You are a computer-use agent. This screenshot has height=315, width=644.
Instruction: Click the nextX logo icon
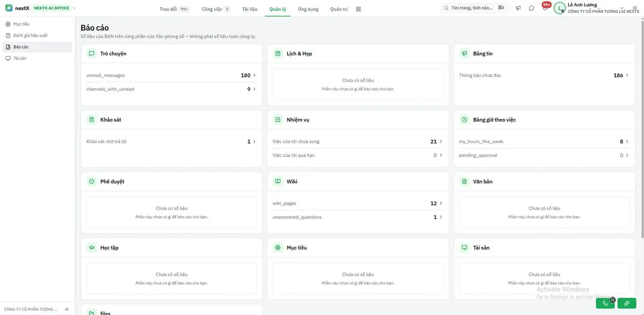[9, 8]
